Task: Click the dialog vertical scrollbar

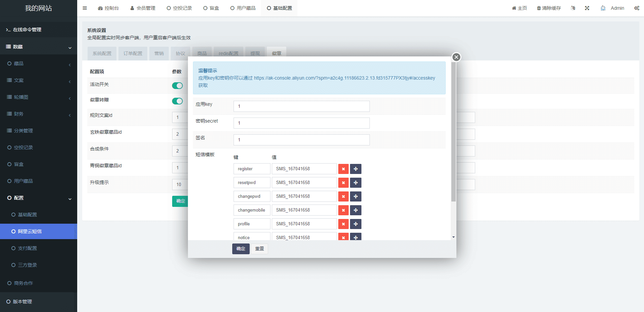Action: (x=453, y=134)
